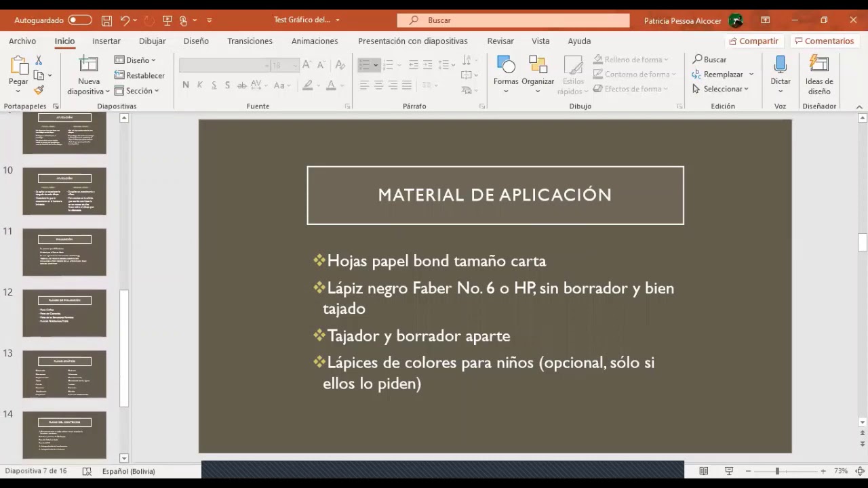
Task: Switch to the Revisar tab
Action: [500, 41]
